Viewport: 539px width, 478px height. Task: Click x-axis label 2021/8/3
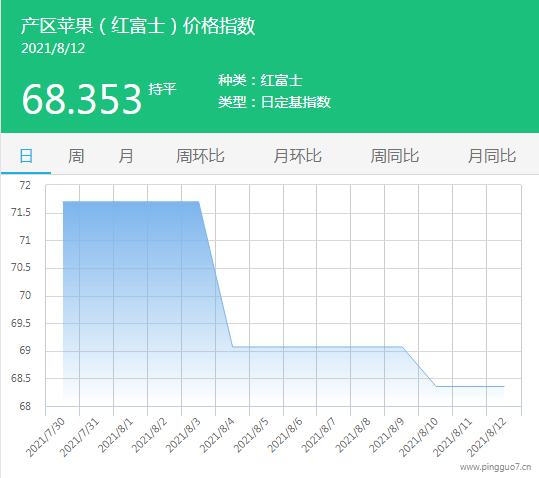pos(183,435)
